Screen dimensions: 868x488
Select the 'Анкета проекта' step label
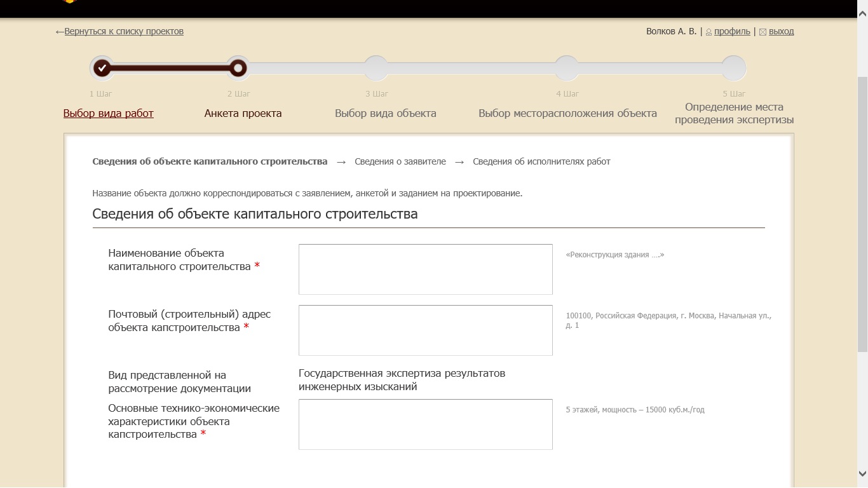(x=243, y=113)
